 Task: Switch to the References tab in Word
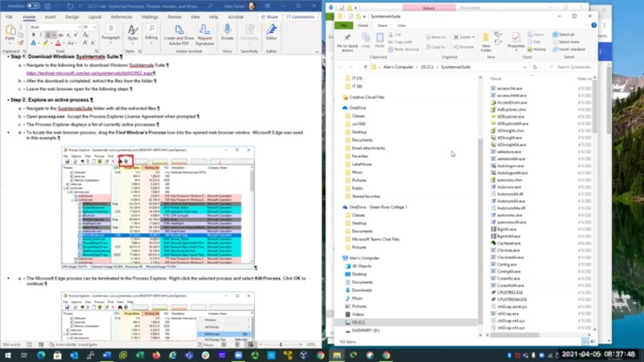coord(121,16)
